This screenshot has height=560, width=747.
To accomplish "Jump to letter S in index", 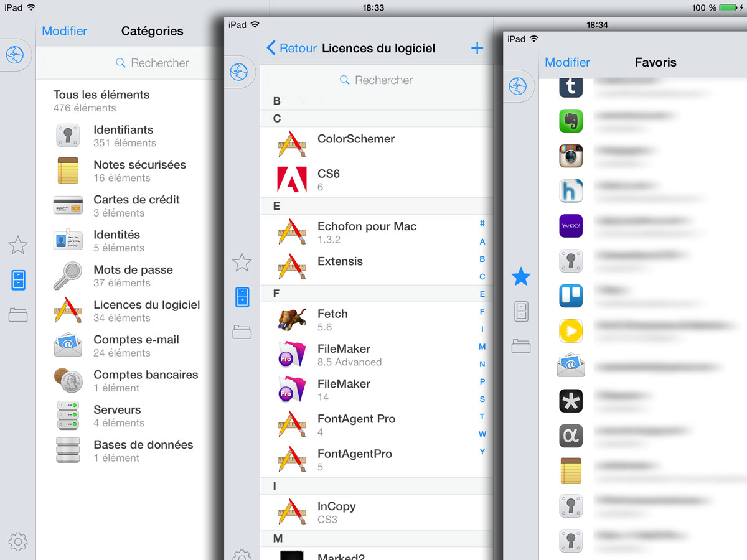I will click(482, 399).
